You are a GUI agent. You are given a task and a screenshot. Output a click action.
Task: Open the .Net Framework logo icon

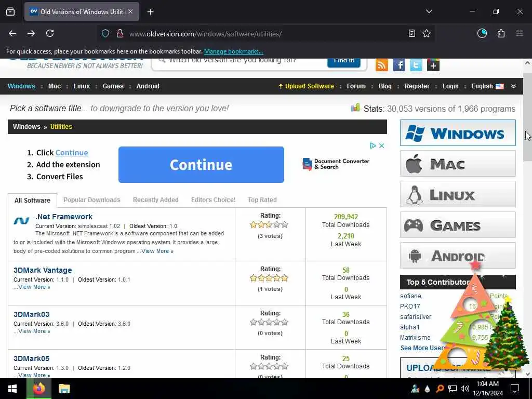coord(21,221)
